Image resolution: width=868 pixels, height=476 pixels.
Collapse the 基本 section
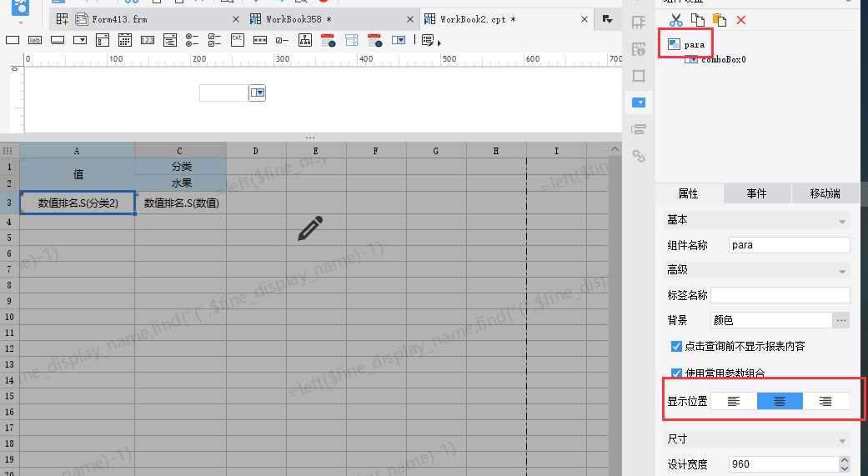[842, 222]
